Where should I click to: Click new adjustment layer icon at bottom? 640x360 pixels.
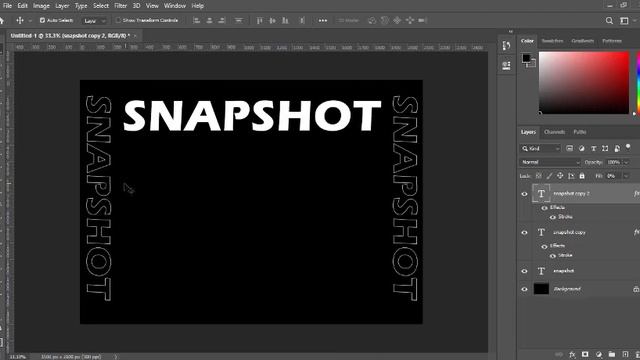[x=598, y=354]
